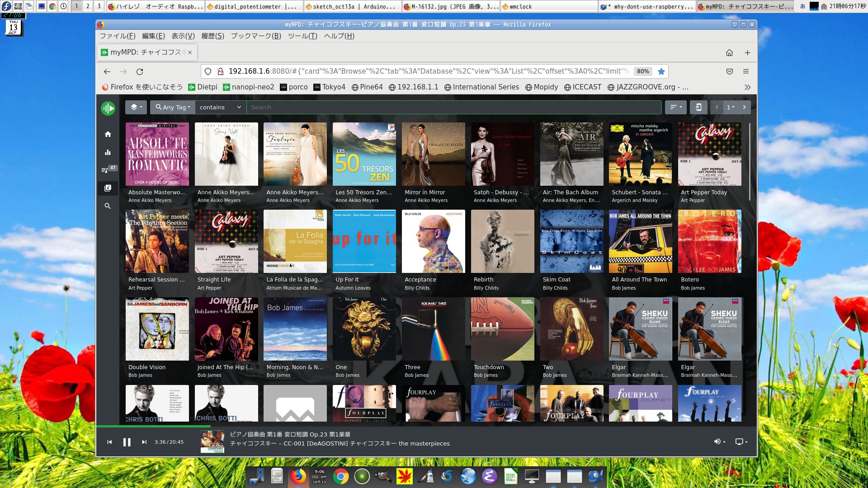The image size is (868, 488).
Task: Open the Playback view bar-chart icon
Action: coord(108,152)
